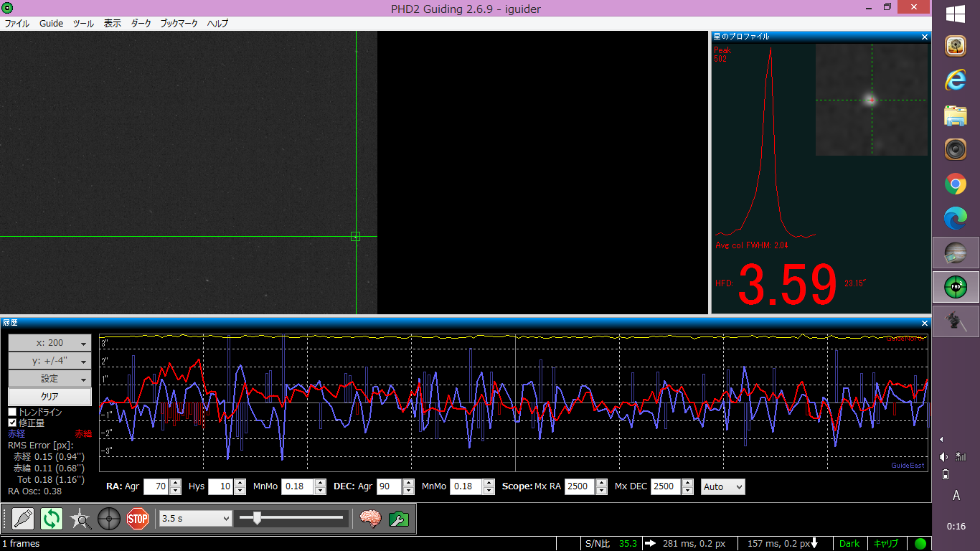980x551 pixels.
Task: Click the S/N比 35.3 status entry
Action: pyautogui.click(x=611, y=544)
